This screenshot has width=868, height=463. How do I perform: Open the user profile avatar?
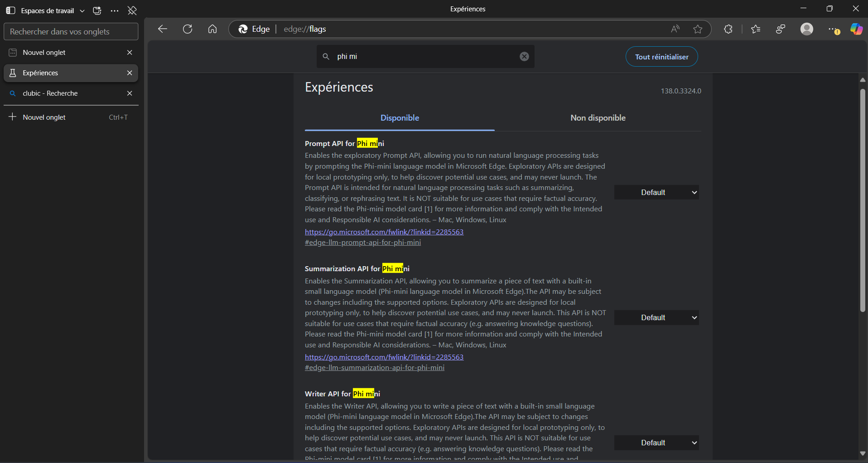[x=806, y=29]
